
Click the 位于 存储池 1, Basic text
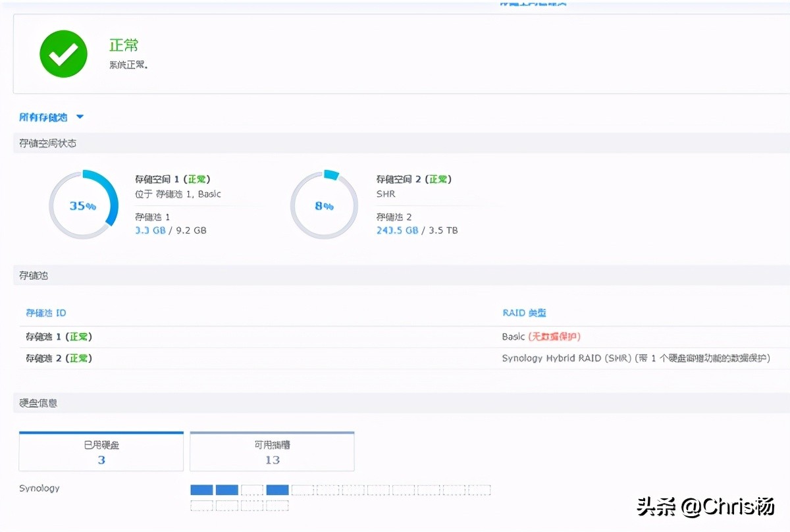(x=178, y=194)
